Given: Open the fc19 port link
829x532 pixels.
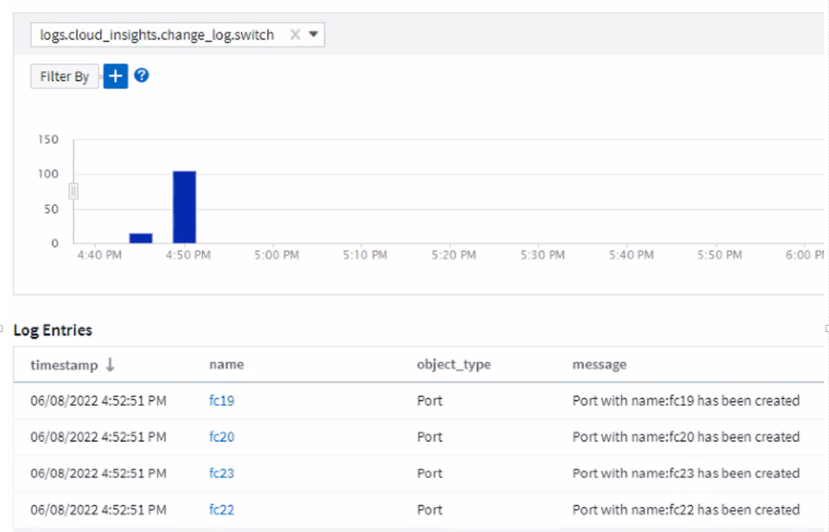Looking at the screenshot, I should click(x=221, y=401).
